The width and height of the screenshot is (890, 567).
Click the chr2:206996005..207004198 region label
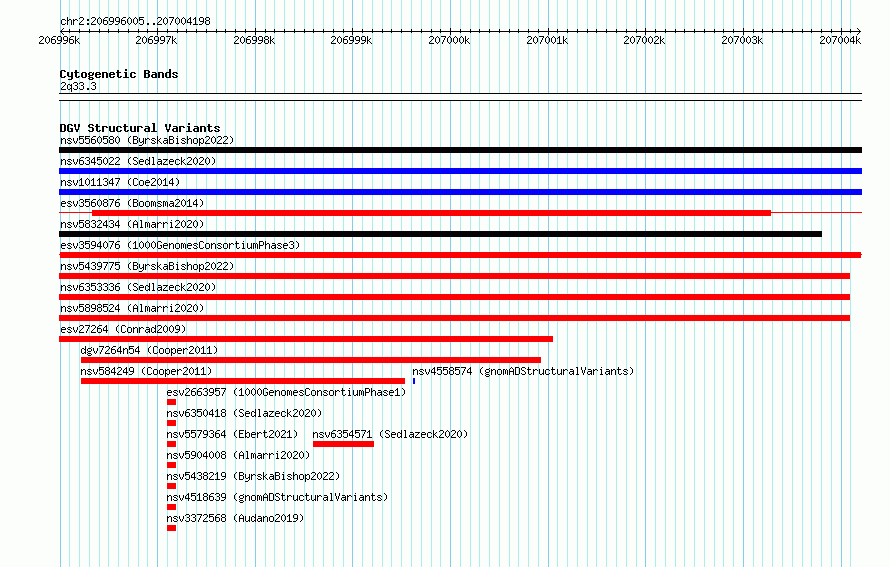(x=135, y=21)
